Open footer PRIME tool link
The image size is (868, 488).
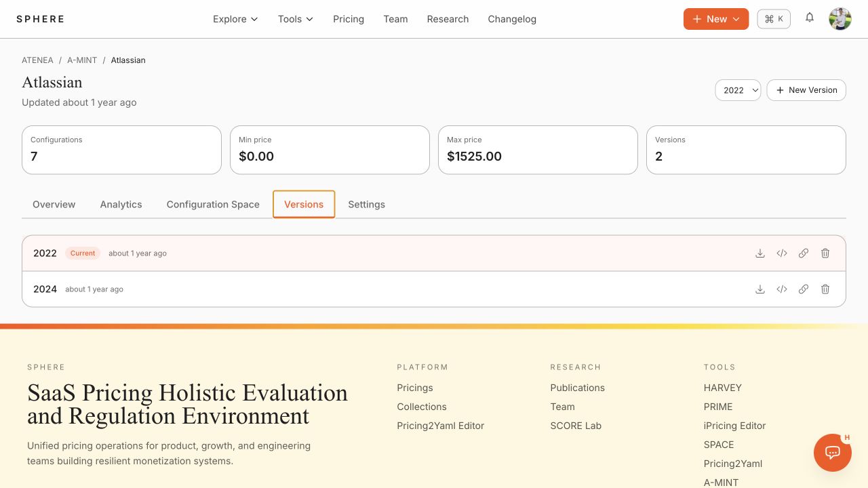pyautogui.click(x=718, y=407)
